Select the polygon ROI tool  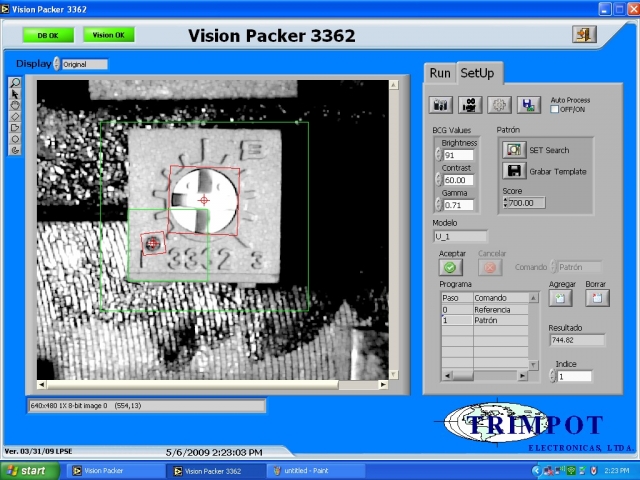point(15,128)
